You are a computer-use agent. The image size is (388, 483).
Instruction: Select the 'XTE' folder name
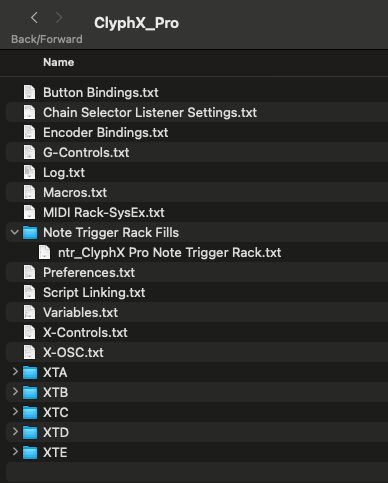[x=55, y=453]
